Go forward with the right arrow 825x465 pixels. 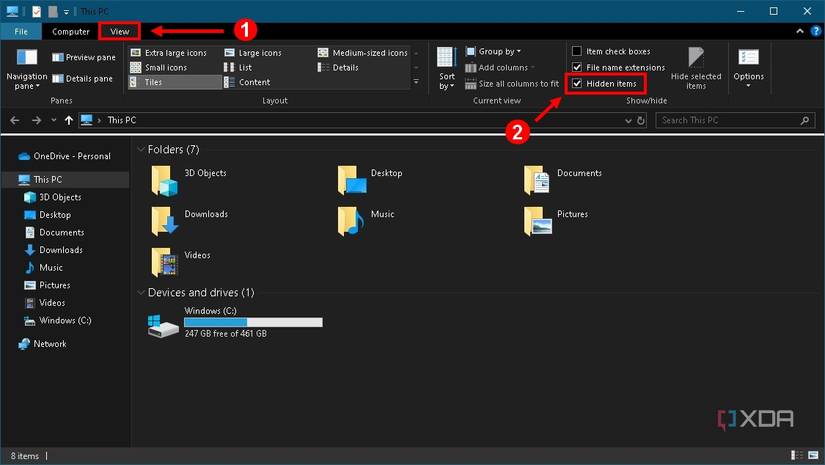tap(36, 120)
